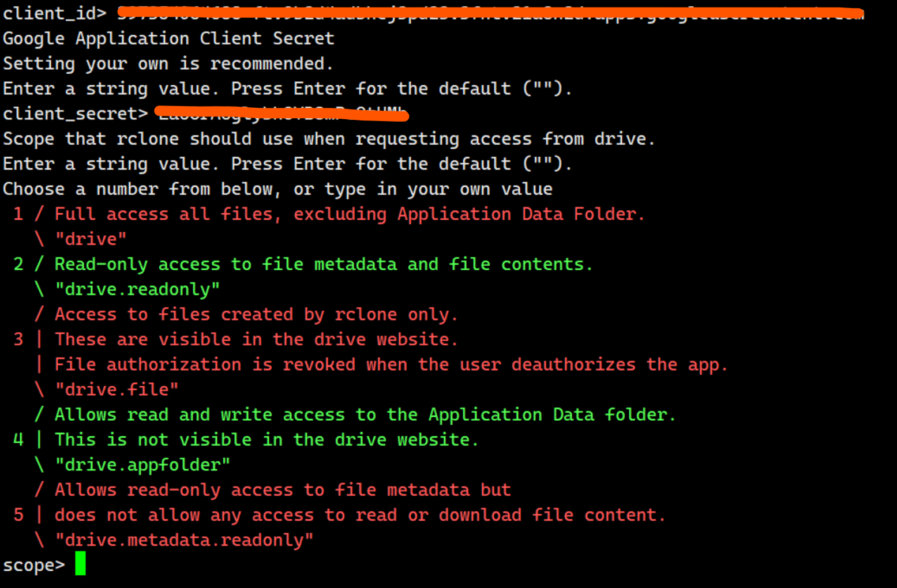Click option number 2 for read-only access

point(18,264)
